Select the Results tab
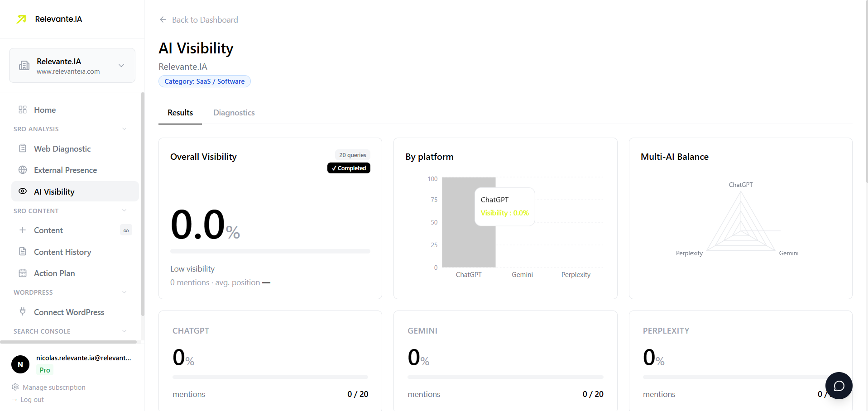The height and width of the screenshot is (411, 868). (180, 112)
